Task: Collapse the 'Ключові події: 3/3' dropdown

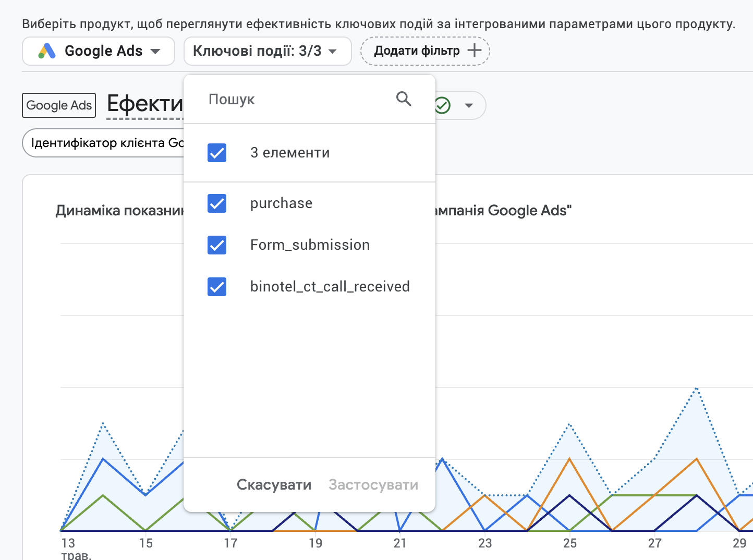Action: [268, 51]
